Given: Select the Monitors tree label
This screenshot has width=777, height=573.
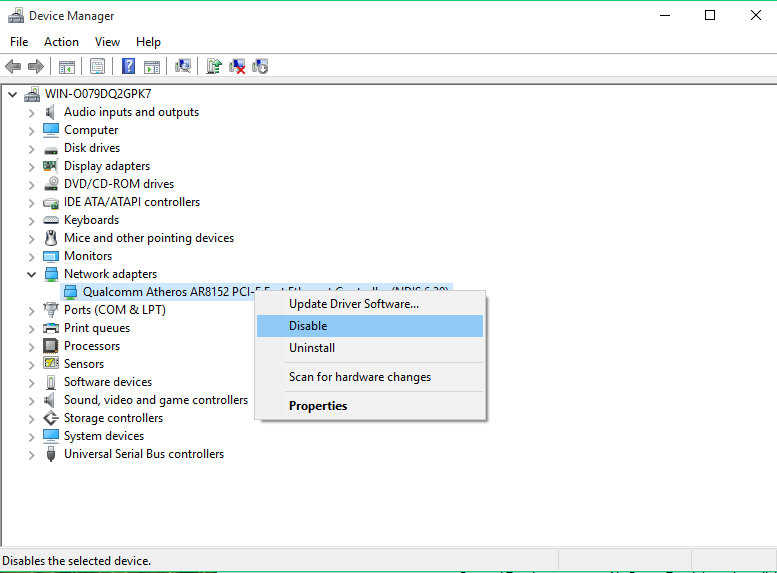Looking at the screenshot, I should coord(88,256).
